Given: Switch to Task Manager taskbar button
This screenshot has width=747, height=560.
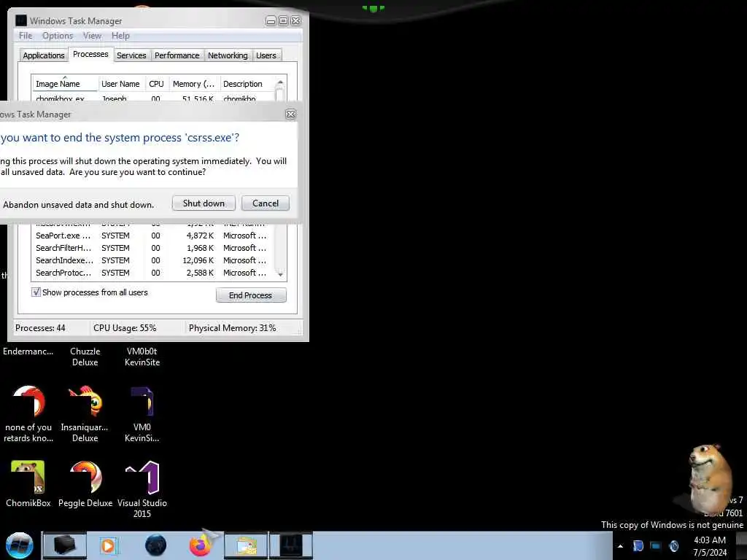Looking at the screenshot, I should click(x=291, y=545).
